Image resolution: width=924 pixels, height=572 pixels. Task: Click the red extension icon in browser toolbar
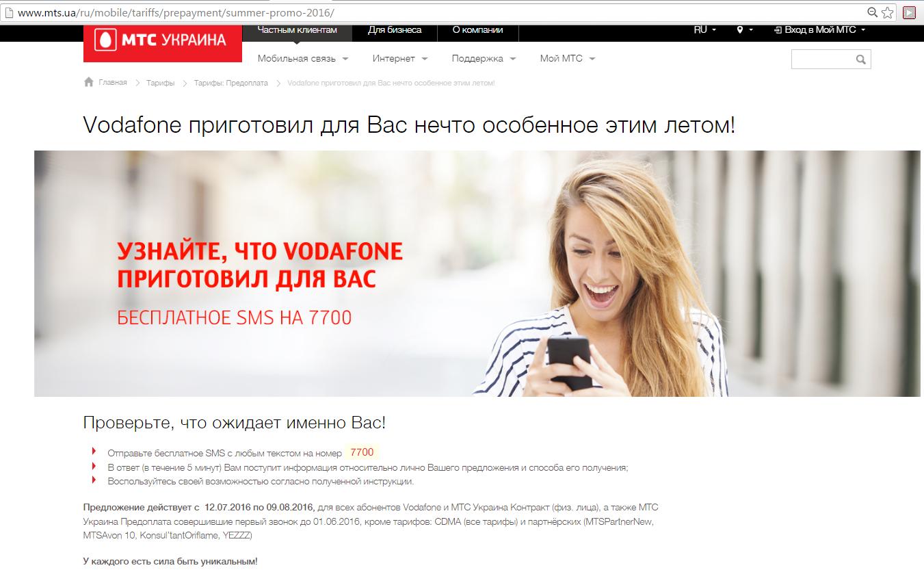[909, 12]
